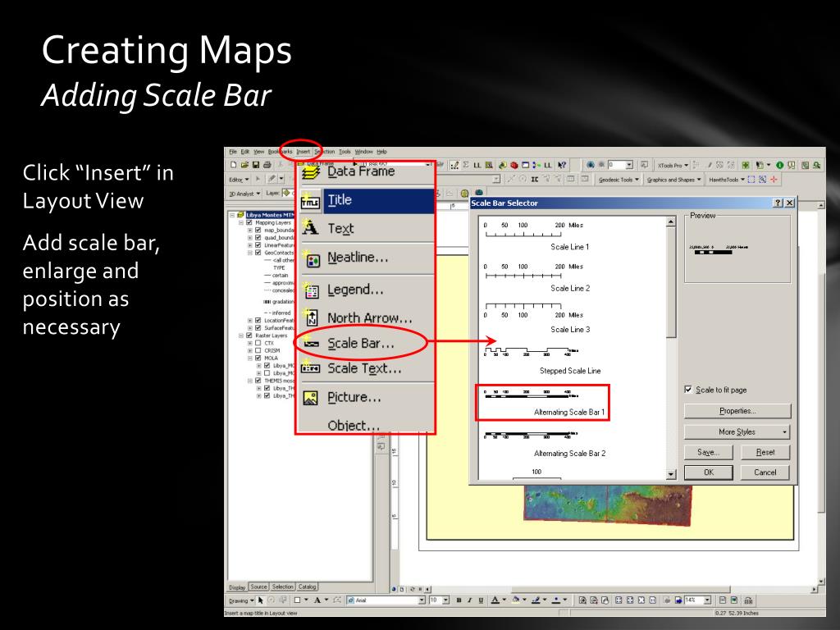This screenshot has width=840, height=630.
Task: Click the North Arrow icon in Insert menu
Action: click(311, 318)
